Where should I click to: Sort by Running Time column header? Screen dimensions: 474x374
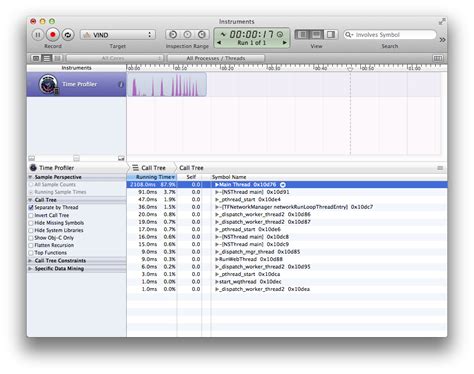point(152,177)
